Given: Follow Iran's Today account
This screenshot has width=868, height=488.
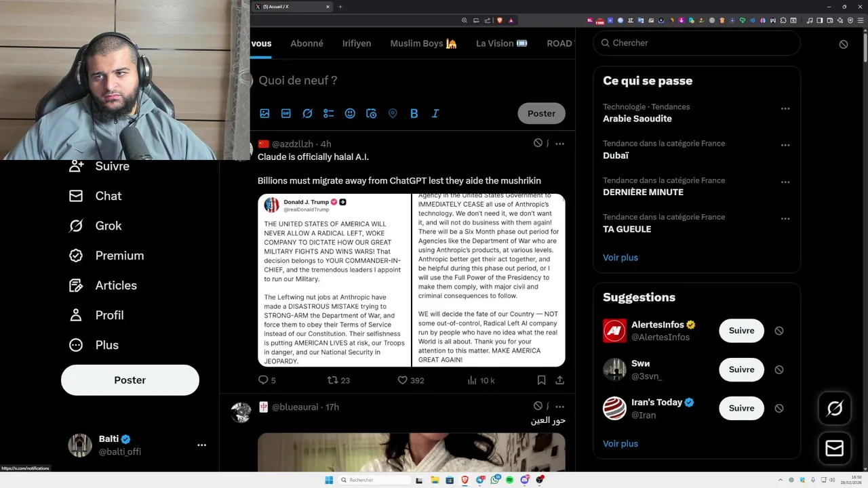Looking at the screenshot, I should [x=742, y=408].
